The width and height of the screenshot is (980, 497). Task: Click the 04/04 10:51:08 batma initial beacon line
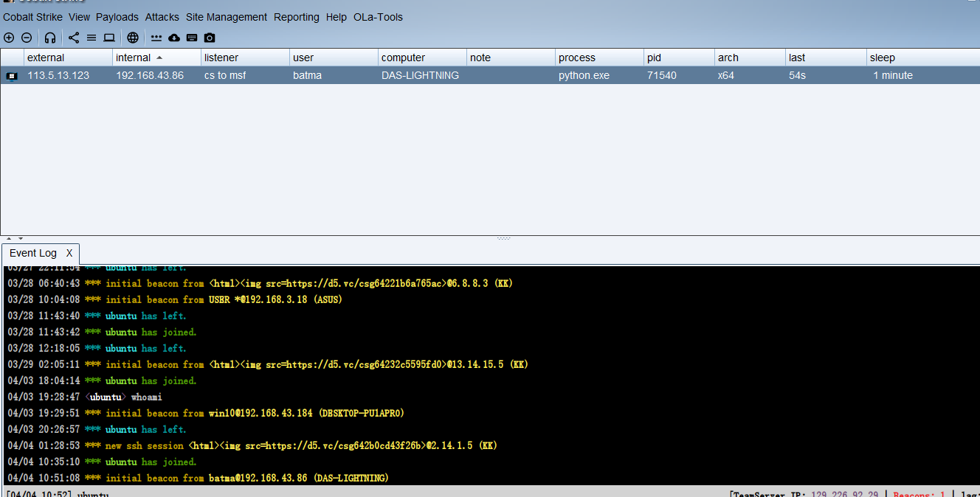point(198,478)
